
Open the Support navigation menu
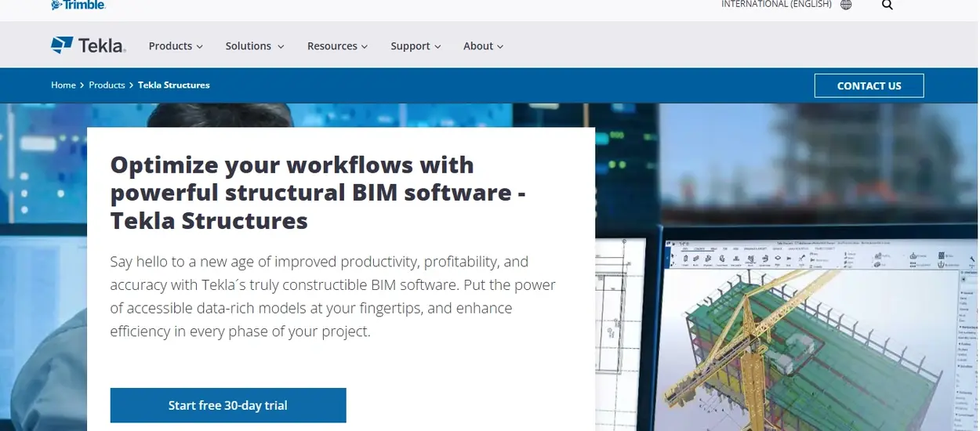(416, 46)
